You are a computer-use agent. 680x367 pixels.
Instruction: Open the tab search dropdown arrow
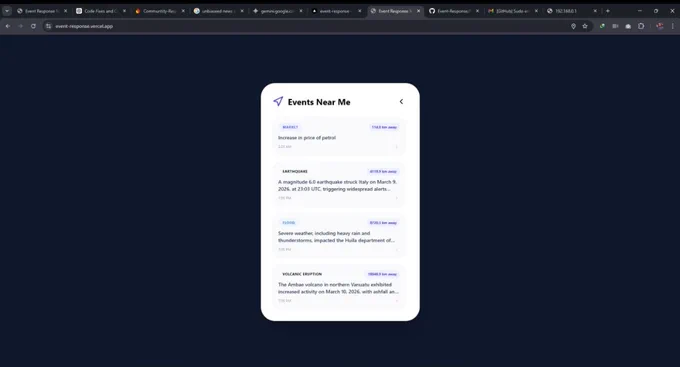tap(7, 11)
